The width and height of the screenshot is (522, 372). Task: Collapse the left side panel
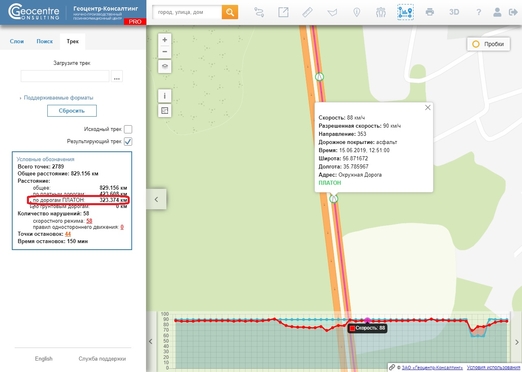pyautogui.click(x=156, y=199)
